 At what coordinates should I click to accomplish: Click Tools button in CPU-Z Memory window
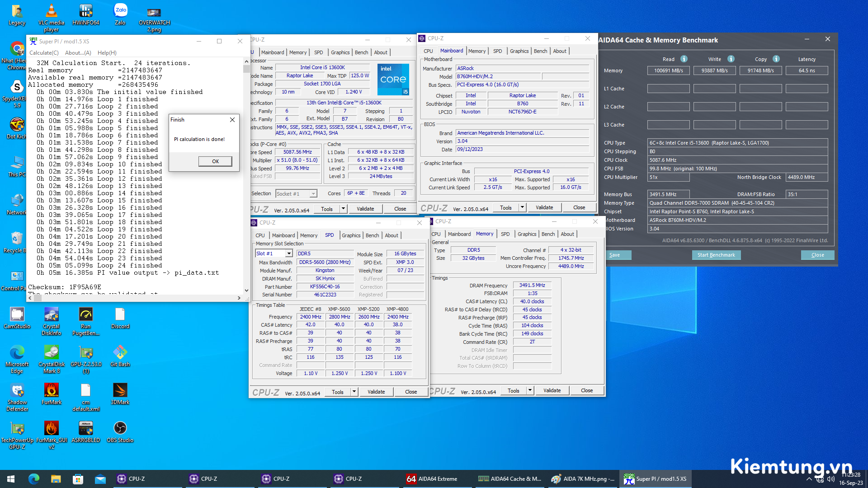(514, 390)
